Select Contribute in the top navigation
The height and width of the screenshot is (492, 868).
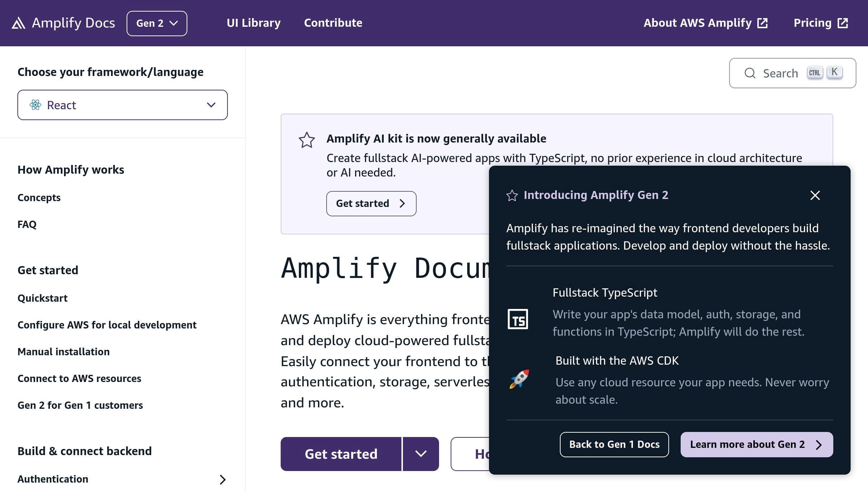333,23
